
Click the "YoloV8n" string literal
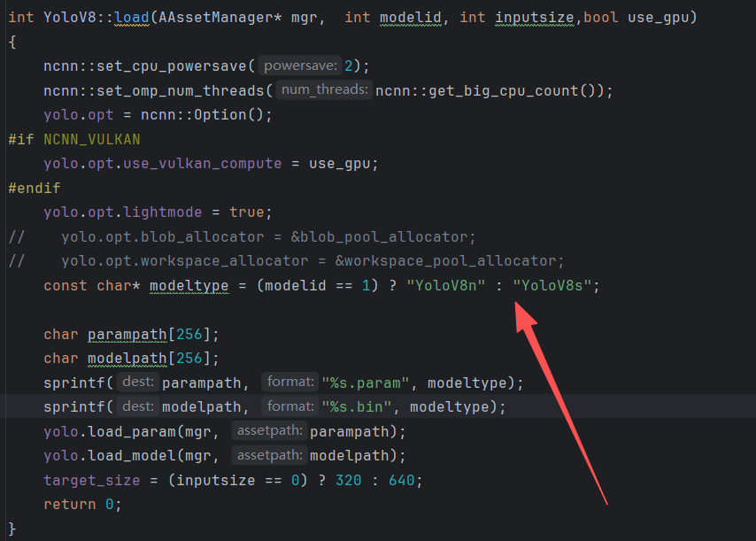coord(445,285)
